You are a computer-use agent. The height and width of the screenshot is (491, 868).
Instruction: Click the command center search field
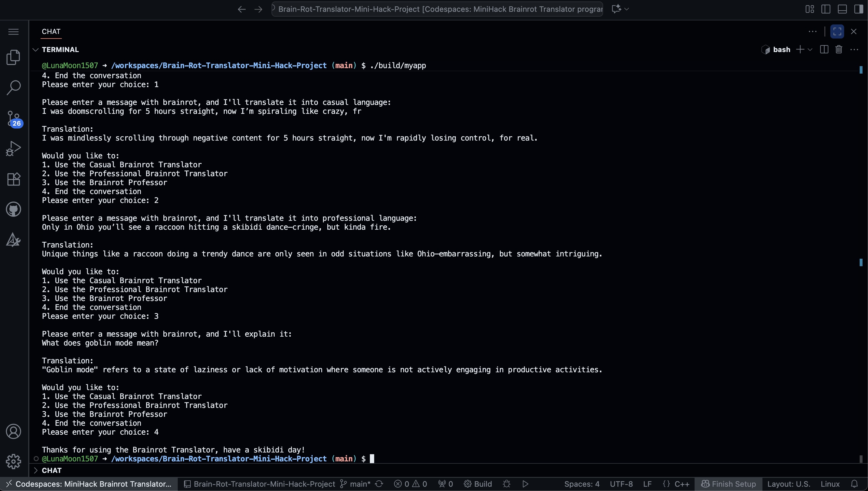click(437, 9)
